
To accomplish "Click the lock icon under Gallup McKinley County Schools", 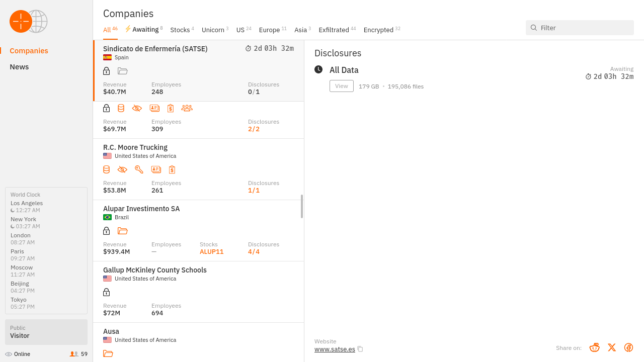I will (x=106, y=292).
